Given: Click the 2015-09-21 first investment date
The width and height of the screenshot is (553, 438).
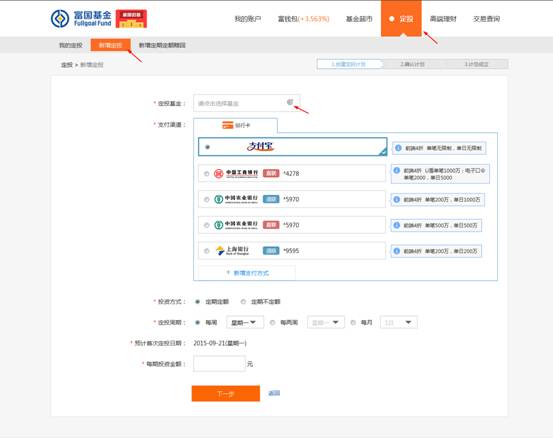Looking at the screenshot, I should point(220,343).
